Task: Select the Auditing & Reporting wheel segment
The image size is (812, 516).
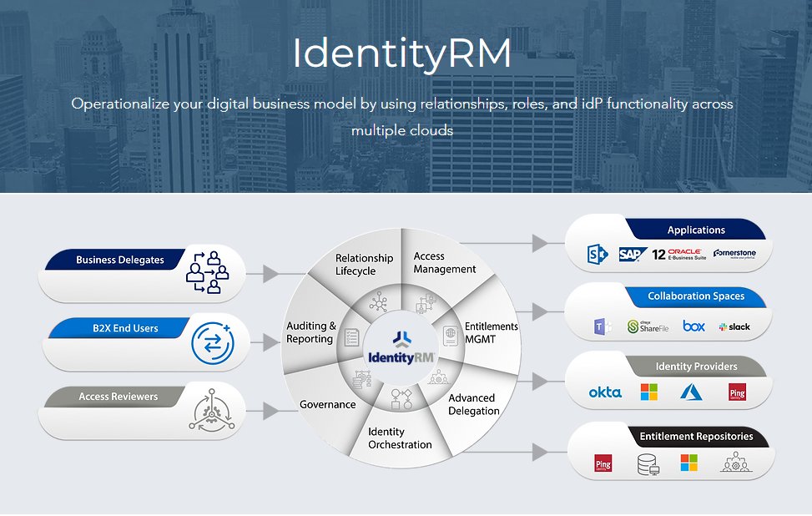Action: (310, 332)
